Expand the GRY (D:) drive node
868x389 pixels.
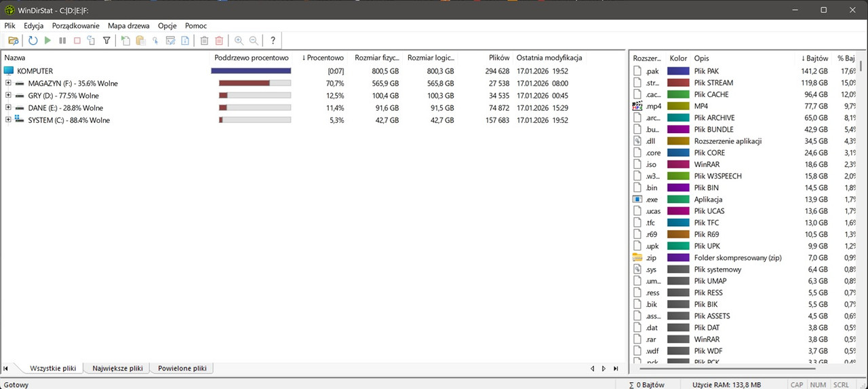pos(8,95)
